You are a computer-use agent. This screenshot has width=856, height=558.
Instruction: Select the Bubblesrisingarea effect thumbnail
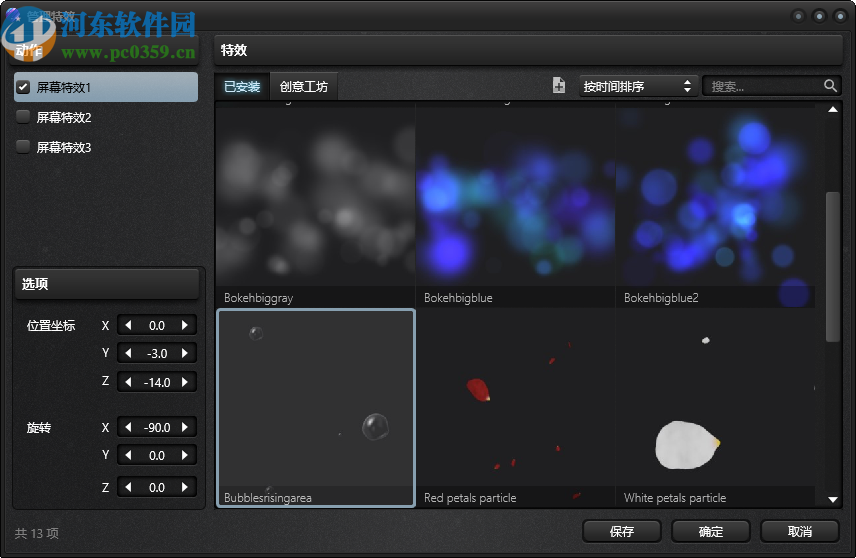pos(316,408)
